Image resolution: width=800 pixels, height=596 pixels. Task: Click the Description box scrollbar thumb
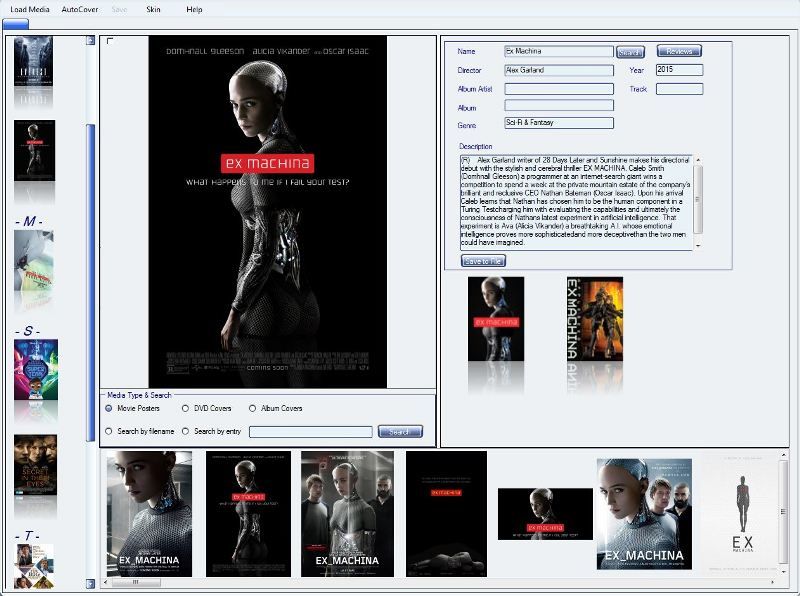point(698,200)
